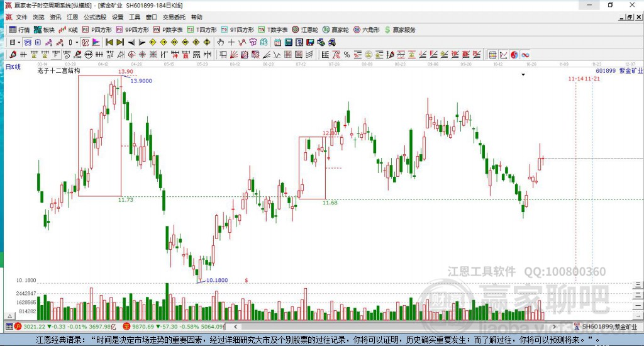The width and height of the screenshot is (644, 346).
Task: Open the 江恩轮 Gann wheel
Action: 305,30
